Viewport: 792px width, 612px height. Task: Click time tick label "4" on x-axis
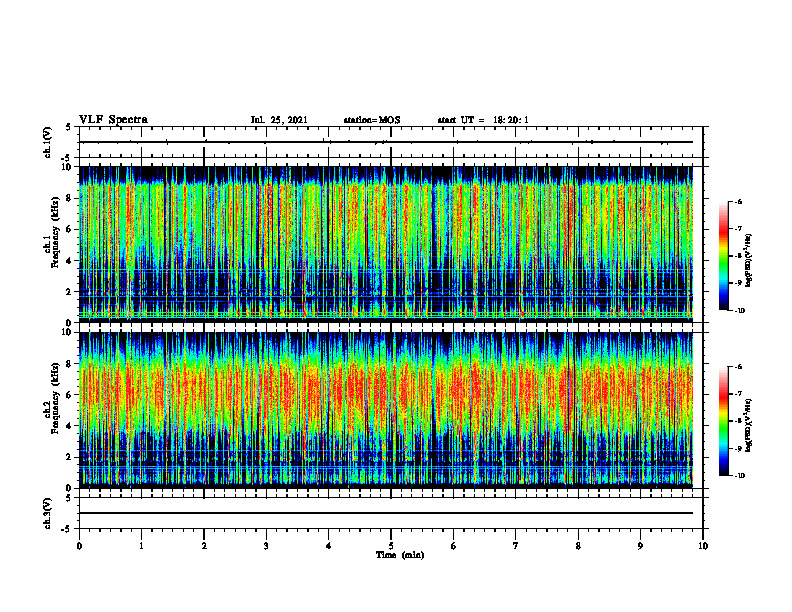(329, 546)
